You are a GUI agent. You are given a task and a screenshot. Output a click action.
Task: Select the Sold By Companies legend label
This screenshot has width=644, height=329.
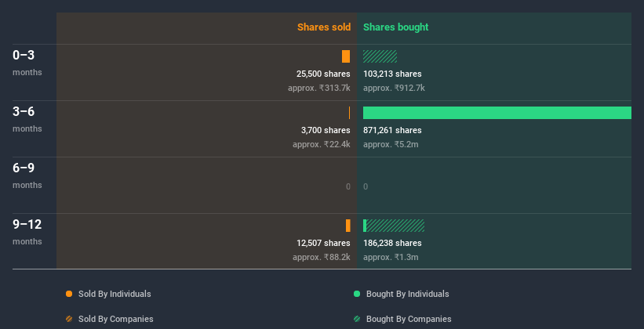coord(116,319)
